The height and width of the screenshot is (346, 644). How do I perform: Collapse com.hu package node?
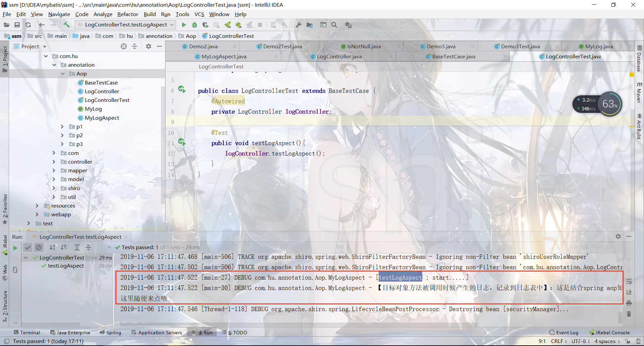tap(46, 56)
